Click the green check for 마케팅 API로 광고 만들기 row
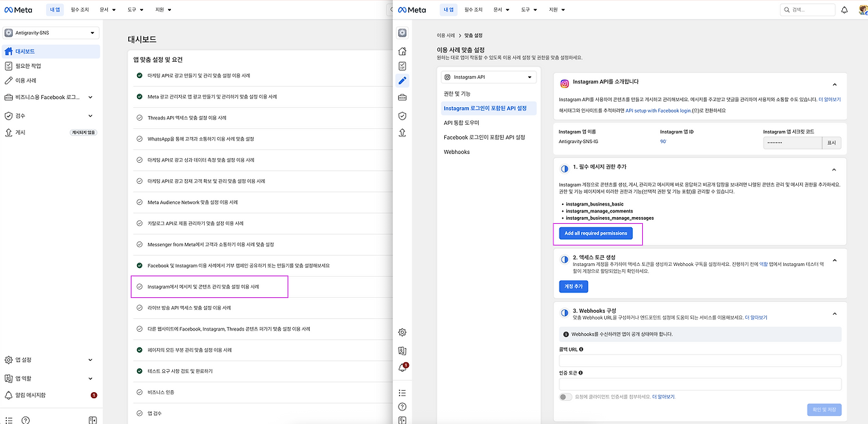868x424 pixels. coord(139,75)
